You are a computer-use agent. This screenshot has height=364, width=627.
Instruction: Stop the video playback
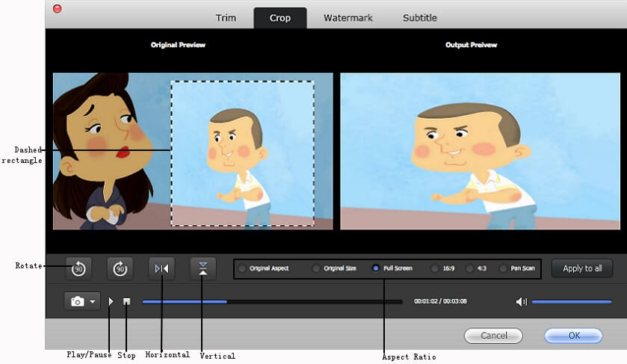126,302
